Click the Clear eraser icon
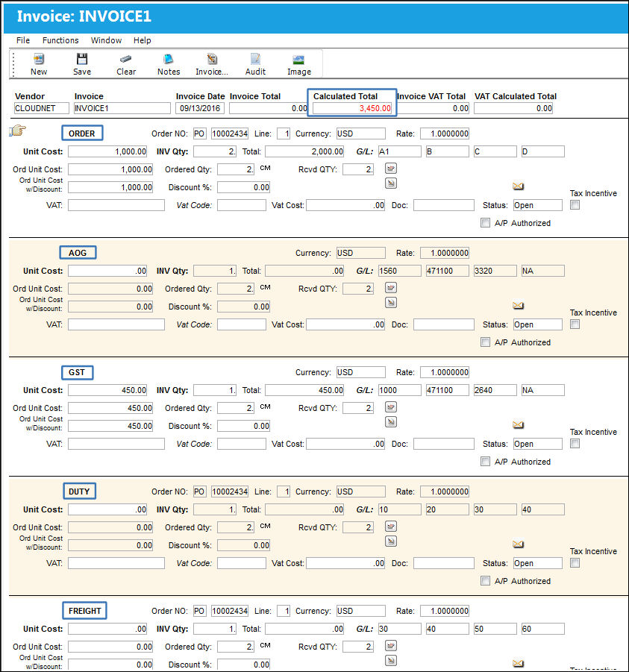629x672 pixels. [x=125, y=59]
